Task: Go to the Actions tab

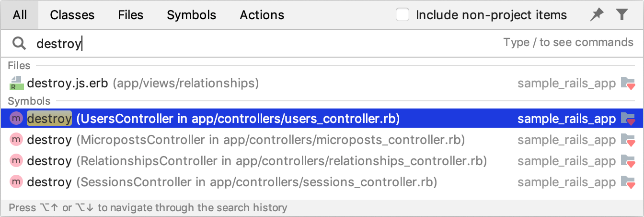Action: click(x=262, y=15)
